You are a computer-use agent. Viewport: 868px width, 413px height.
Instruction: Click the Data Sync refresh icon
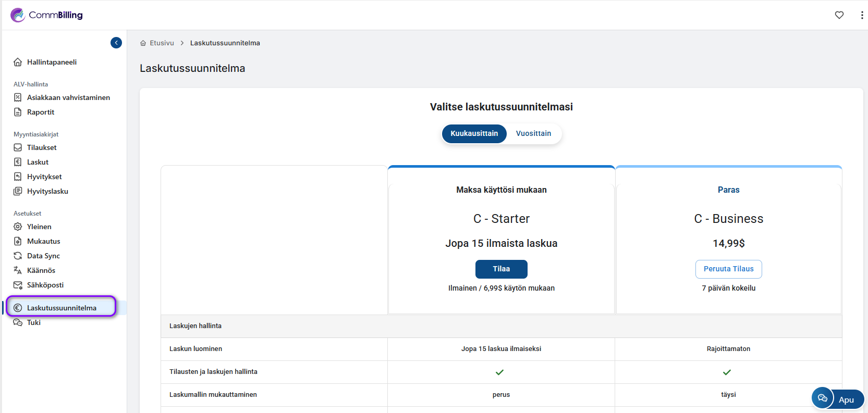[18, 256]
